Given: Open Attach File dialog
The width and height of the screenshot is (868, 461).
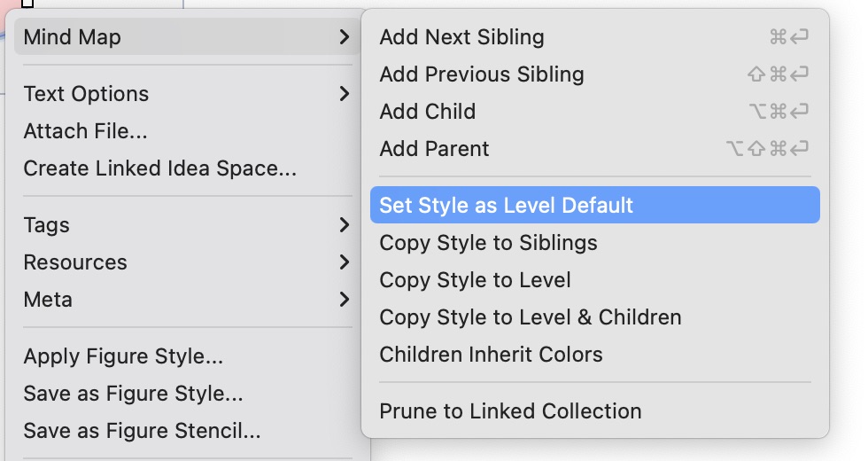Looking at the screenshot, I should click(x=85, y=131).
